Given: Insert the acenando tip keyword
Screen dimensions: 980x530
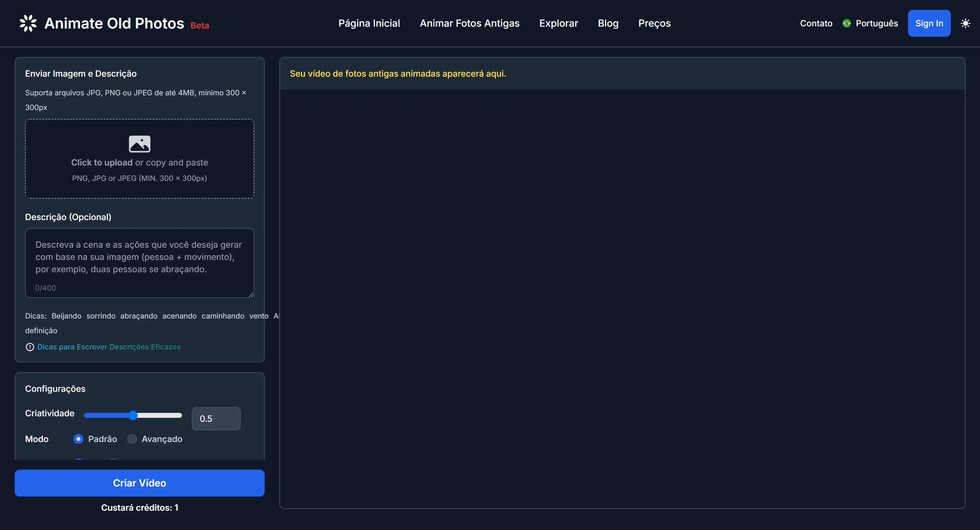Looking at the screenshot, I should click(x=180, y=316).
